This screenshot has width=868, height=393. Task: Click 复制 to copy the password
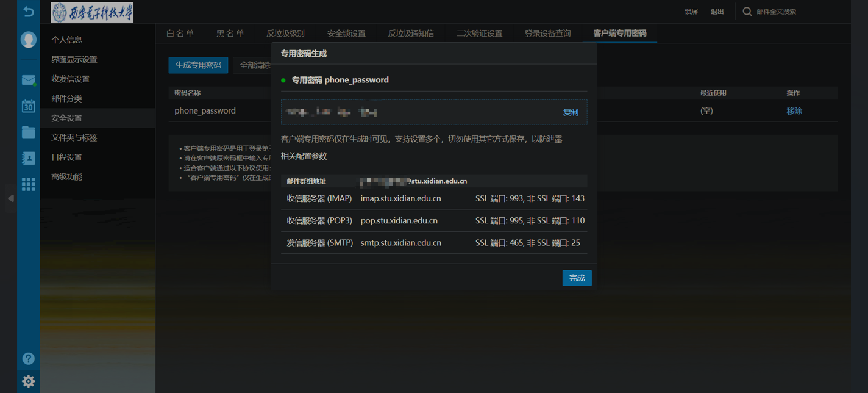point(571,112)
